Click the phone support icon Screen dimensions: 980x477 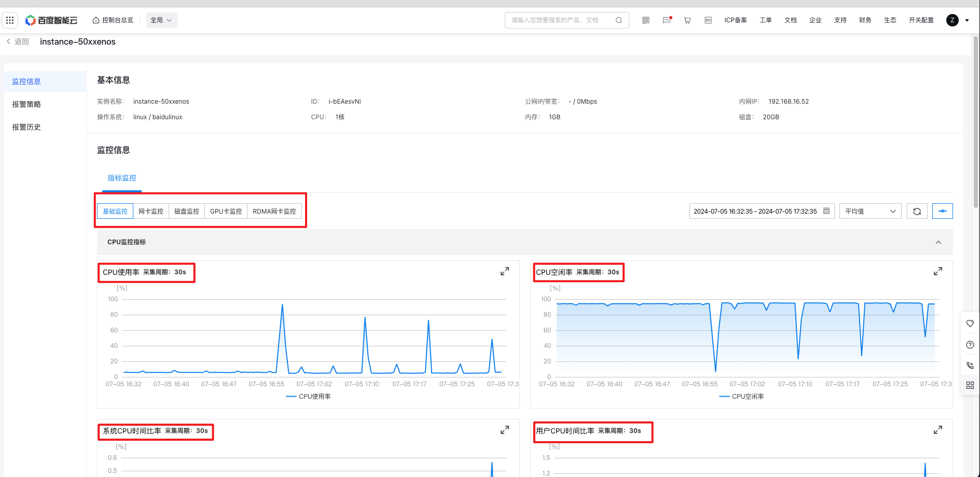click(970, 365)
